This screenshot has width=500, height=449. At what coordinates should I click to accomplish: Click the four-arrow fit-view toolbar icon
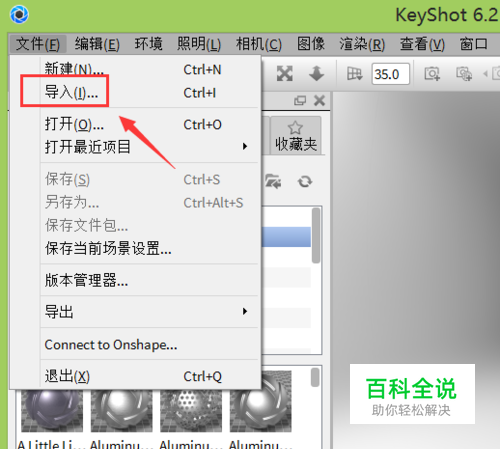click(x=285, y=73)
